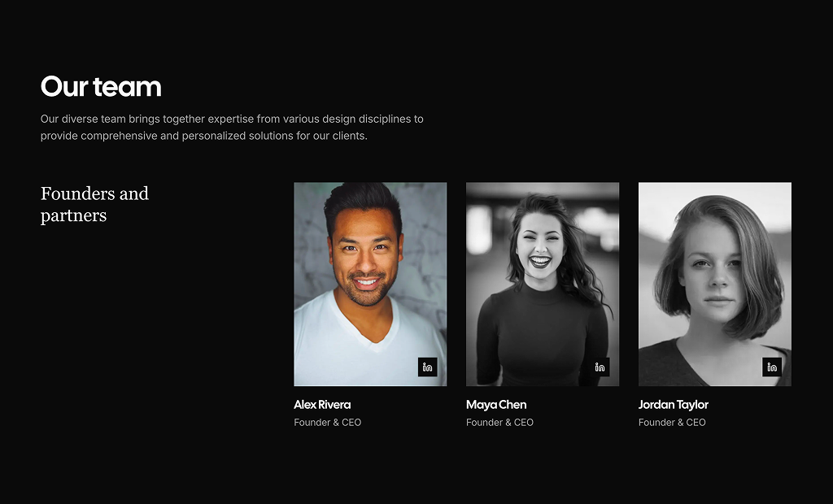The width and height of the screenshot is (833, 504).
Task: Click Alex Rivera's face in his portrait
Action: pyautogui.click(x=364, y=260)
